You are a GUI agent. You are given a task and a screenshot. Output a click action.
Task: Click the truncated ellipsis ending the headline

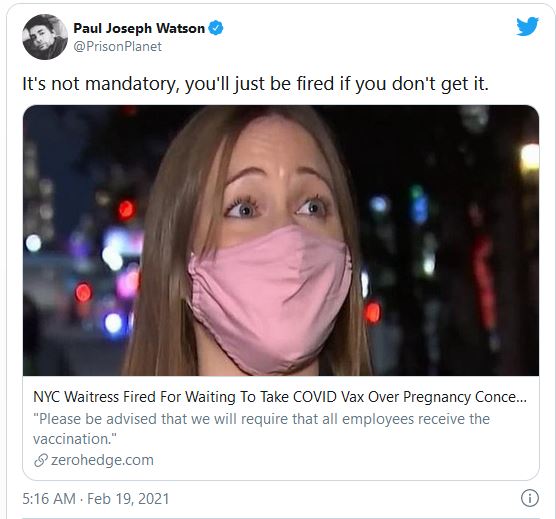521,398
